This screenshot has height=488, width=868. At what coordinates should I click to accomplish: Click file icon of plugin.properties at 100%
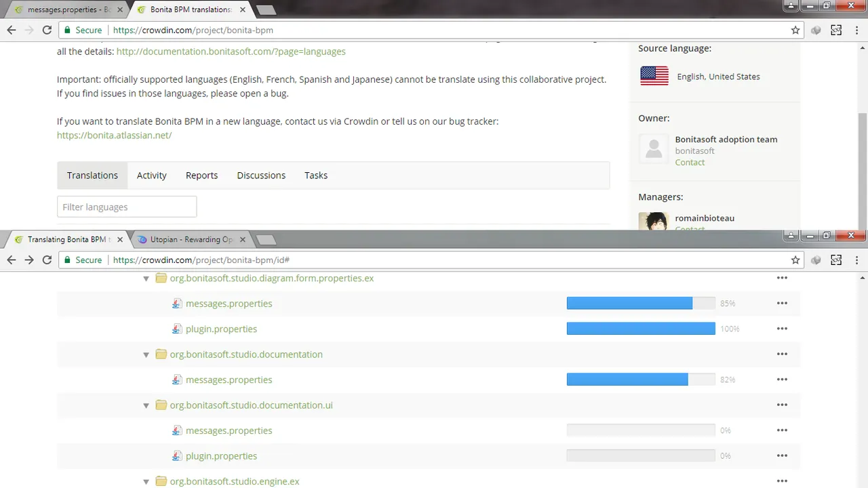[x=177, y=329]
